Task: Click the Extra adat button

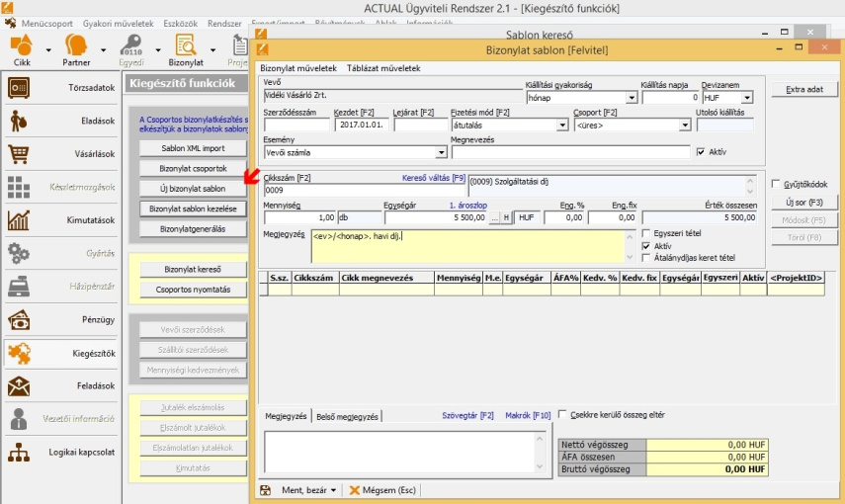Action: pyautogui.click(x=803, y=90)
